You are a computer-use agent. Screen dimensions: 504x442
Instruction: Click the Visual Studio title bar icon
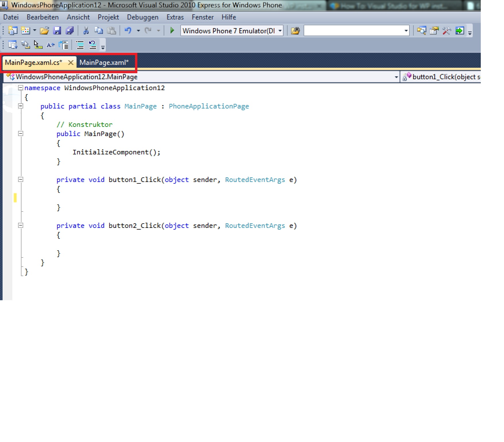click(x=4, y=5)
